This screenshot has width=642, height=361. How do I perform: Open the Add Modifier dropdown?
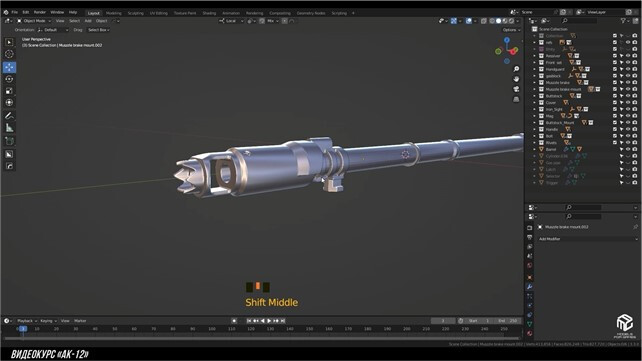(x=588, y=239)
